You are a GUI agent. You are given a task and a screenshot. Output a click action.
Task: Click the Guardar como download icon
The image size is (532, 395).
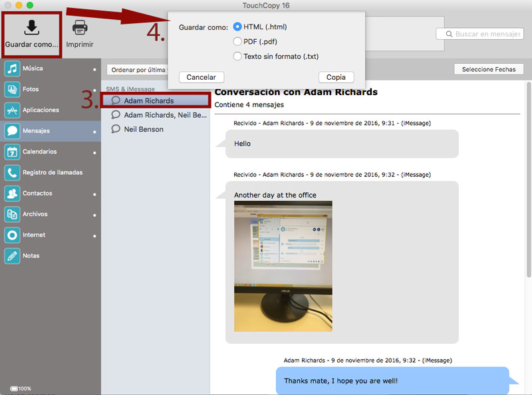coord(31,27)
